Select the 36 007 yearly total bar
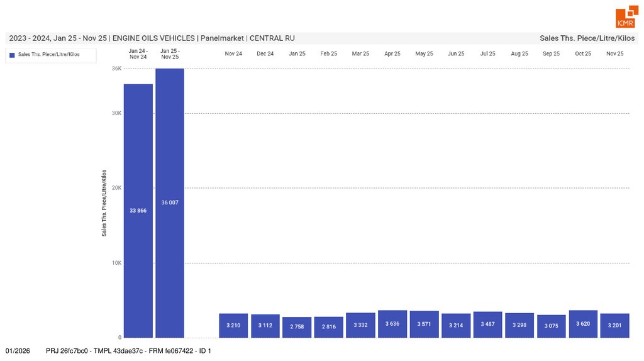The height and width of the screenshot is (361, 644). 170,203
